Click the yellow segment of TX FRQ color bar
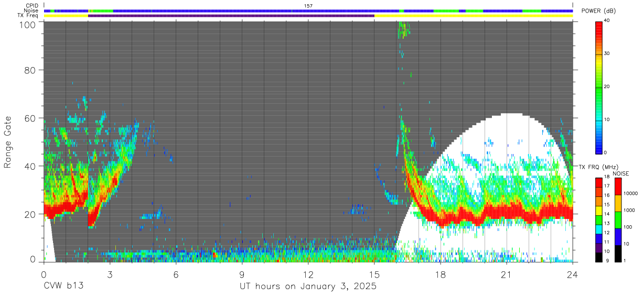Viewport: 644px width, 297px height. coord(599,211)
